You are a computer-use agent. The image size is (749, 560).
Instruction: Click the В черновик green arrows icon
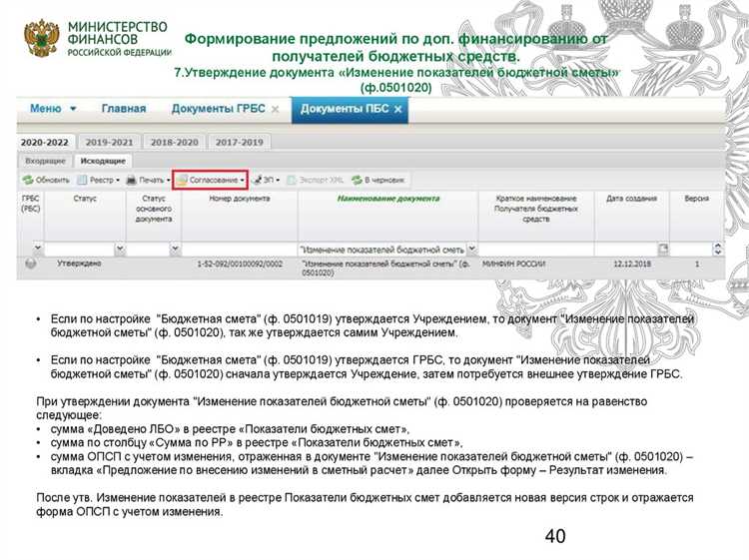(x=357, y=180)
